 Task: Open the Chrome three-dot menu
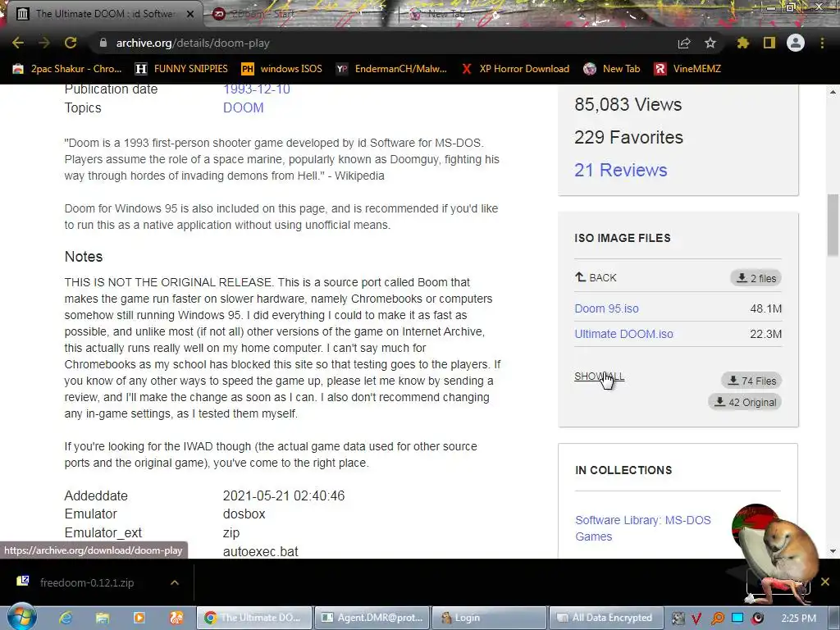(x=822, y=43)
